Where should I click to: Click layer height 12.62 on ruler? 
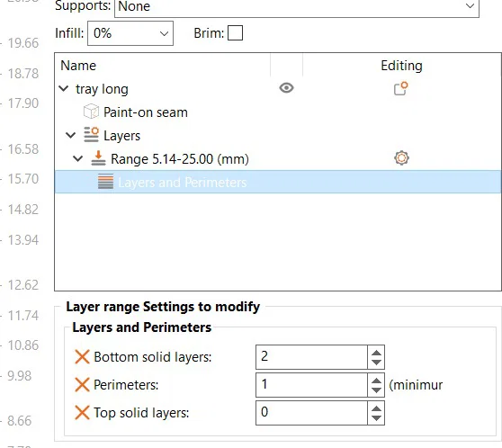point(22,284)
